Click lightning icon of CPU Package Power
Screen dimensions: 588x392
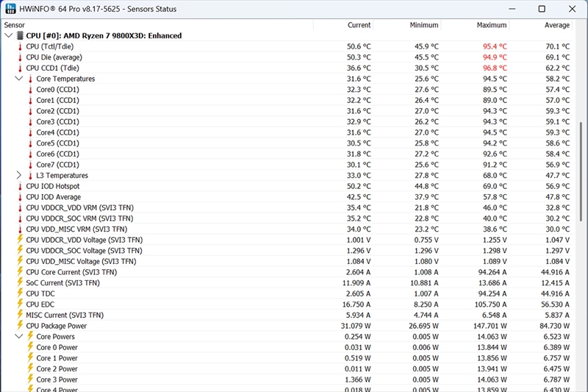coord(21,326)
